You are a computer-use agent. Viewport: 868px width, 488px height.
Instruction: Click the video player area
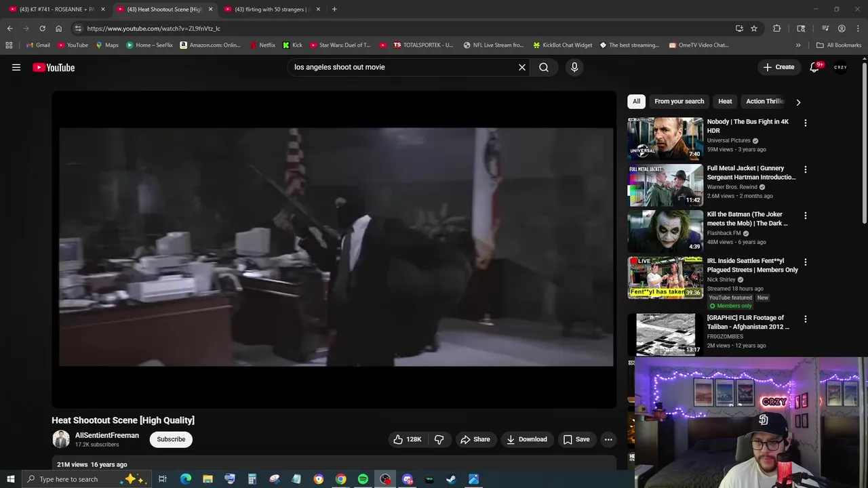click(x=334, y=249)
